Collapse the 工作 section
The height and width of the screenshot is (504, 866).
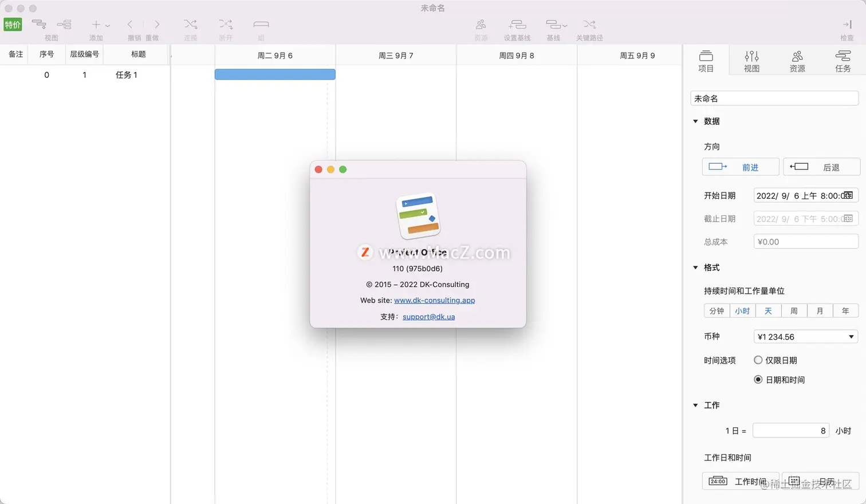point(695,405)
